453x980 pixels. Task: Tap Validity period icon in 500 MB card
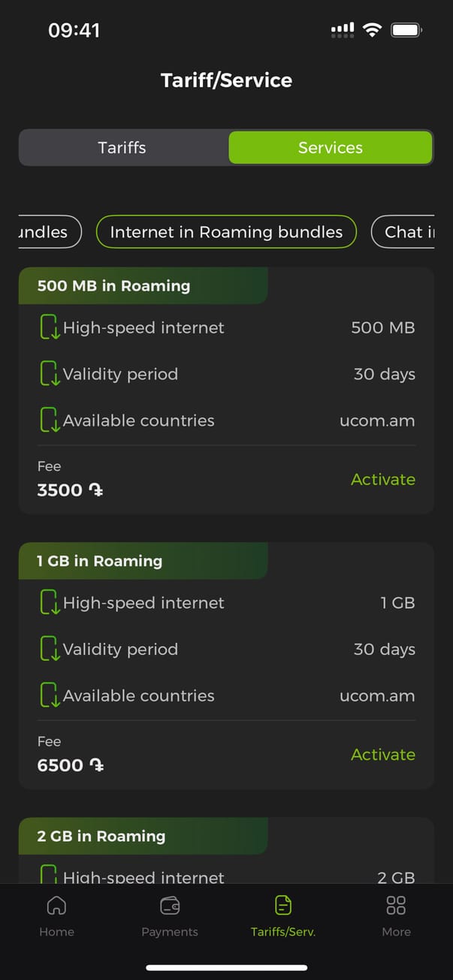(x=50, y=374)
